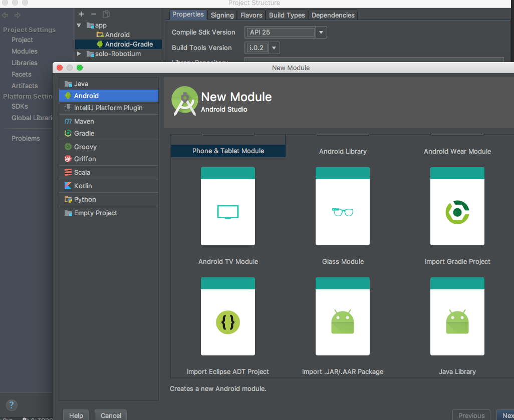Switch to the Flavors tab
Viewport: 514px width, 420px height.
pos(251,15)
